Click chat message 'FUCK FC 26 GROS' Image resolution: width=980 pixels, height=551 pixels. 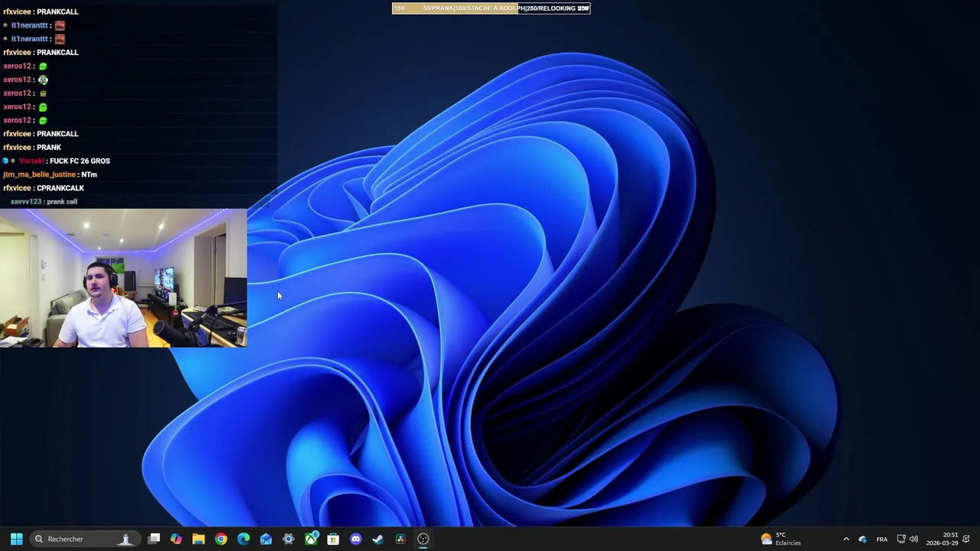pyautogui.click(x=80, y=161)
